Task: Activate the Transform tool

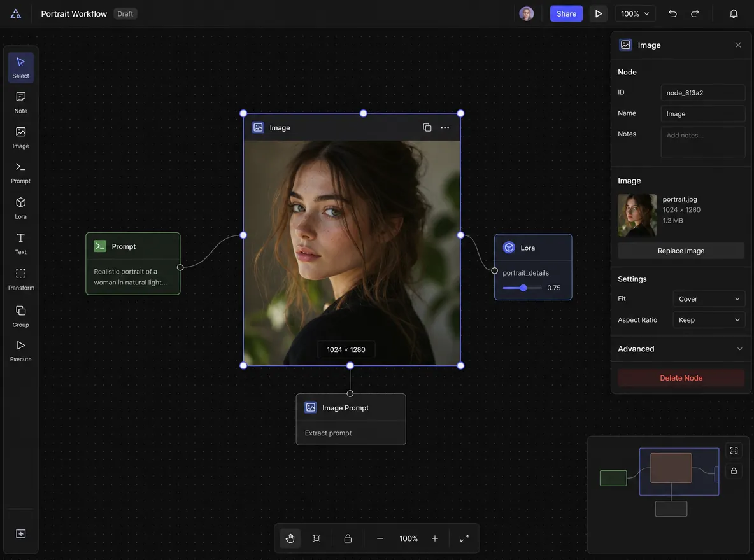Action: click(x=20, y=279)
